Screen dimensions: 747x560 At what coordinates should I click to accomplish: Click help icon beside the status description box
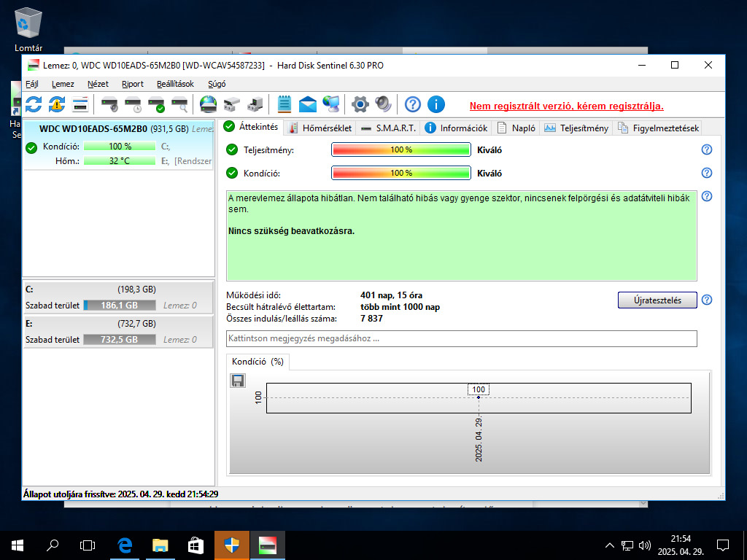(x=707, y=196)
